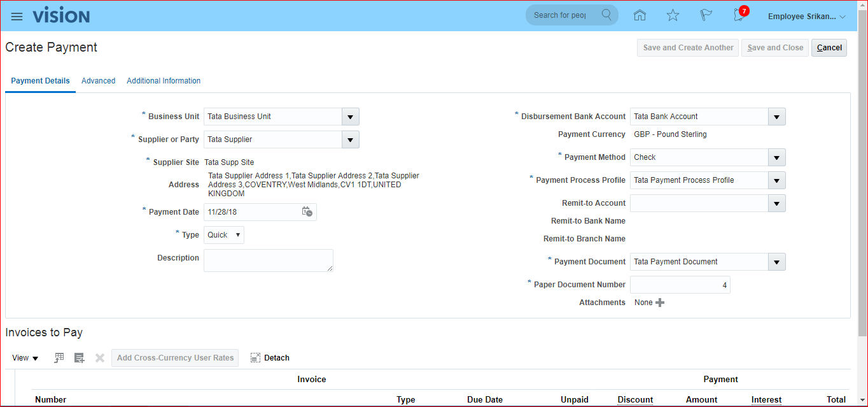Screen dimensions: 868x407
Task: Open the hamburger navigation menu
Action: click(x=17, y=17)
